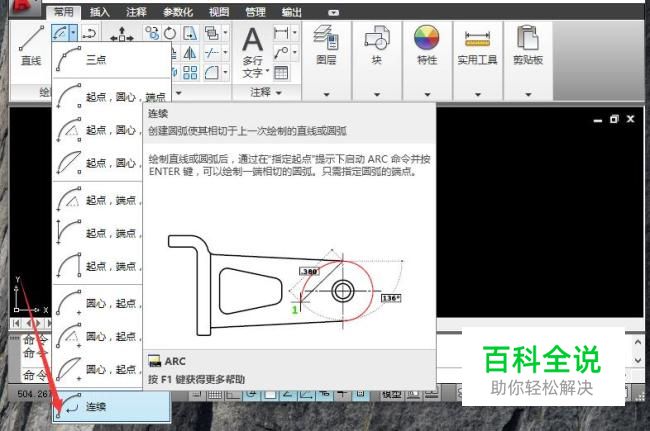Collapse the arc flyout dropdown arrow
This screenshot has height=431, width=650.
tap(73, 32)
